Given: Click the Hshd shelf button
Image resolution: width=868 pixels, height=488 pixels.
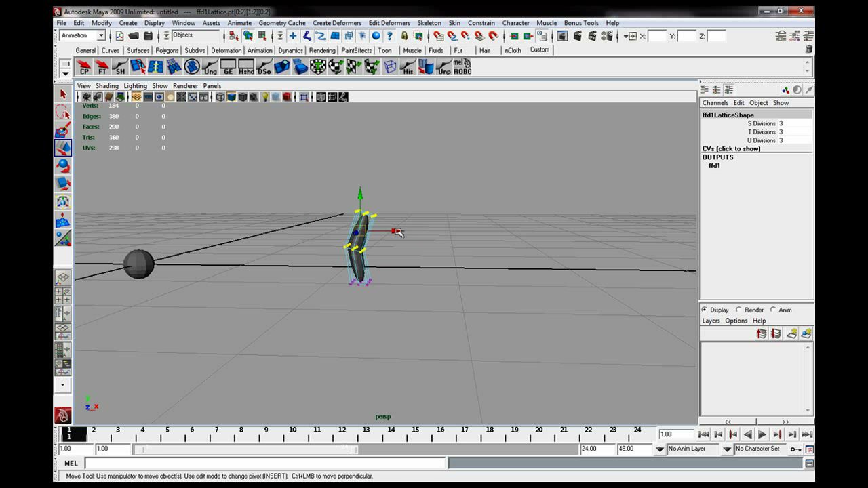Looking at the screenshot, I should tap(246, 66).
